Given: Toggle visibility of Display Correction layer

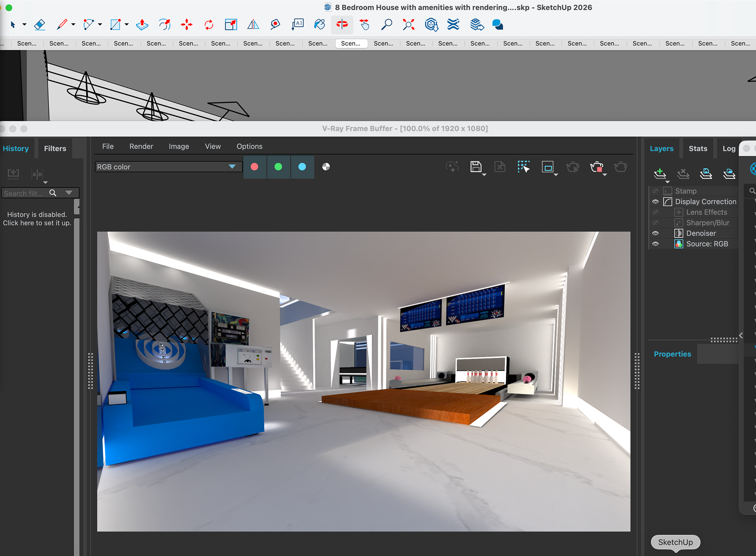Looking at the screenshot, I should pos(655,202).
